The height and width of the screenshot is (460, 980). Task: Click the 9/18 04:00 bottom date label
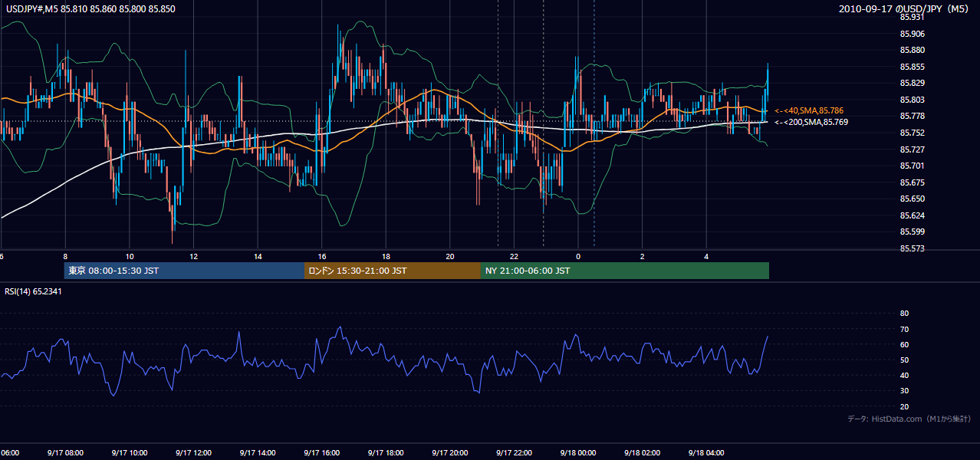click(706, 452)
